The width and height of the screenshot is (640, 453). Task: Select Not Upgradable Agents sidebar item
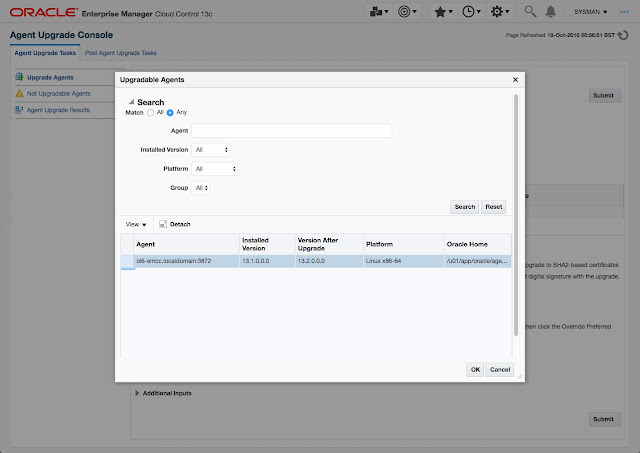(58, 93)
